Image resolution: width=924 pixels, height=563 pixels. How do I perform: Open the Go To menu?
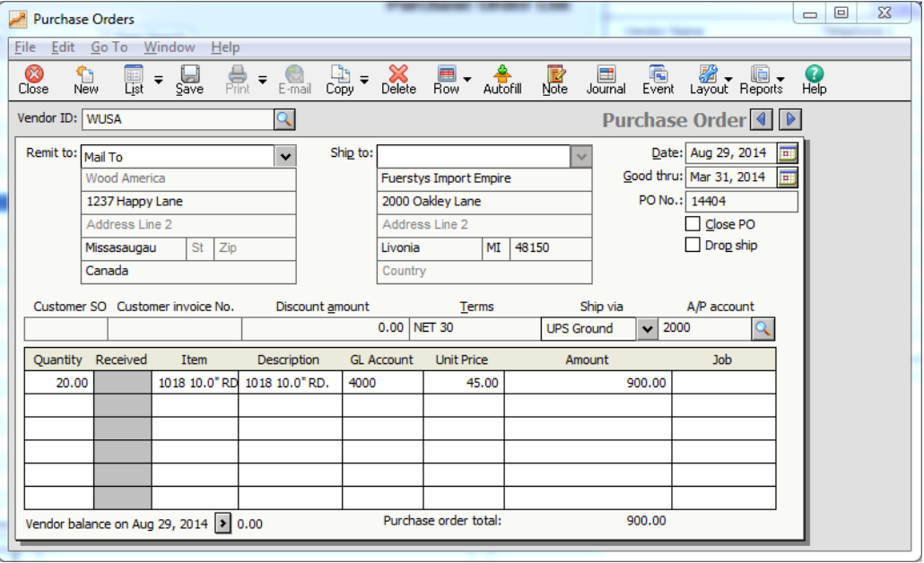[109, 48]
